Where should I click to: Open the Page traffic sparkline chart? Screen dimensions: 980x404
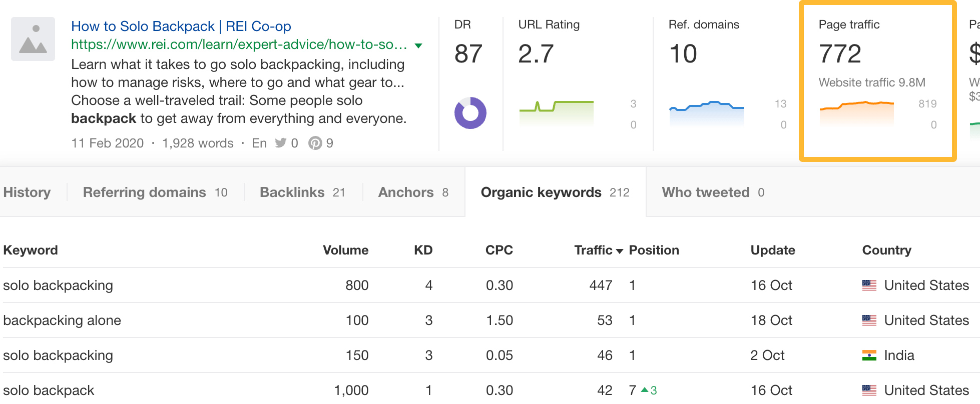pyautogui.click(x=856, y=111)
